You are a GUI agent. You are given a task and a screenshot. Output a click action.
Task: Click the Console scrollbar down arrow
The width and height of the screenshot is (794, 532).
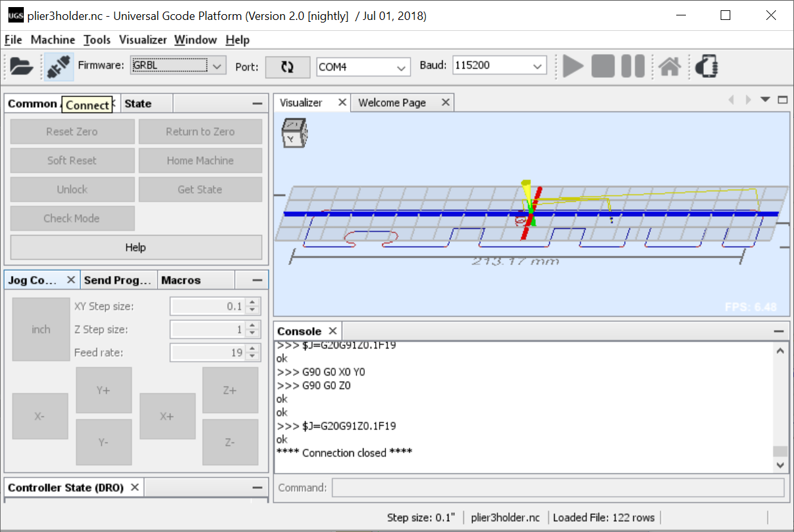[780, 464]
